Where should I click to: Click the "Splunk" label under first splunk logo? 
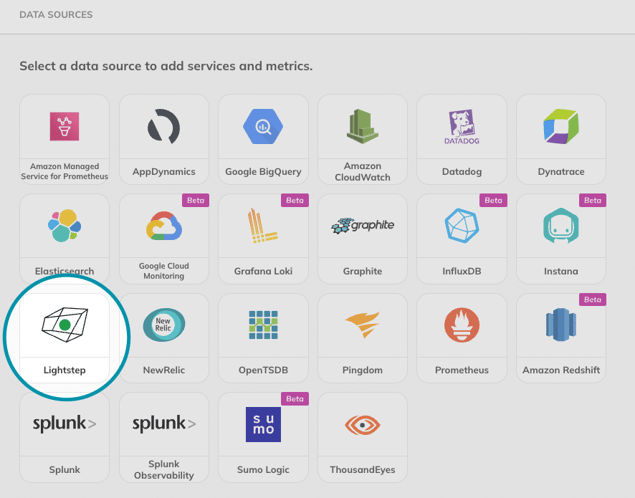64,470
